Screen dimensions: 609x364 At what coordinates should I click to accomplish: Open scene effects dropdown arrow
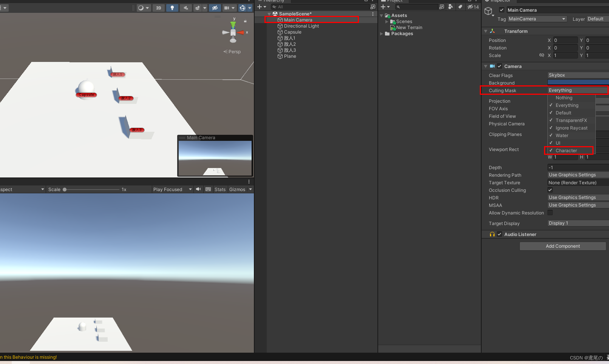(x=205, y=8)
